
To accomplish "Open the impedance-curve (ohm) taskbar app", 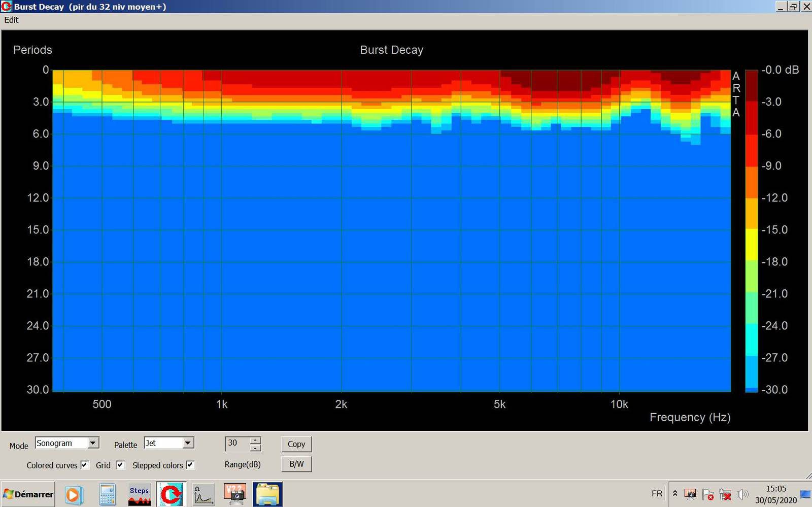I will tap(203, 494).
